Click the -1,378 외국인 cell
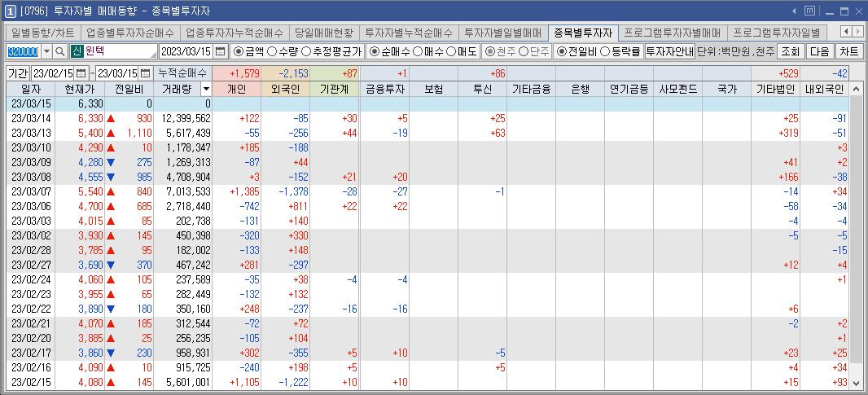 (x=286, y=191)
